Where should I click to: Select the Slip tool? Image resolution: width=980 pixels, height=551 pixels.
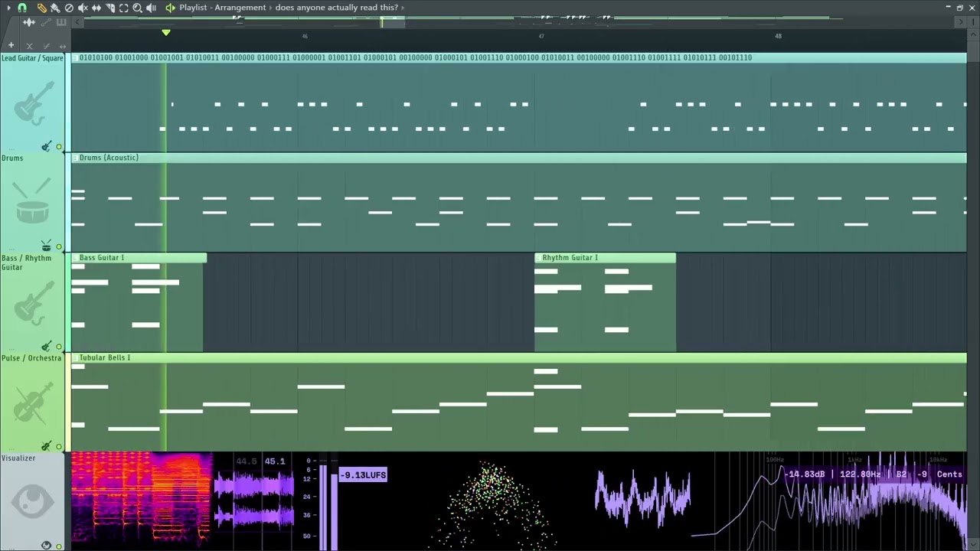(x=96, y=8)
